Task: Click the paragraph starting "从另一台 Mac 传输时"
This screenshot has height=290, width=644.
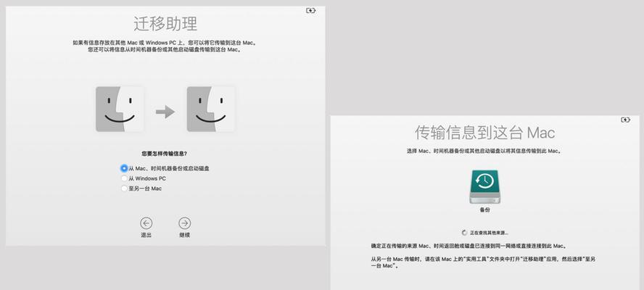Action: [x=484, y=262]
